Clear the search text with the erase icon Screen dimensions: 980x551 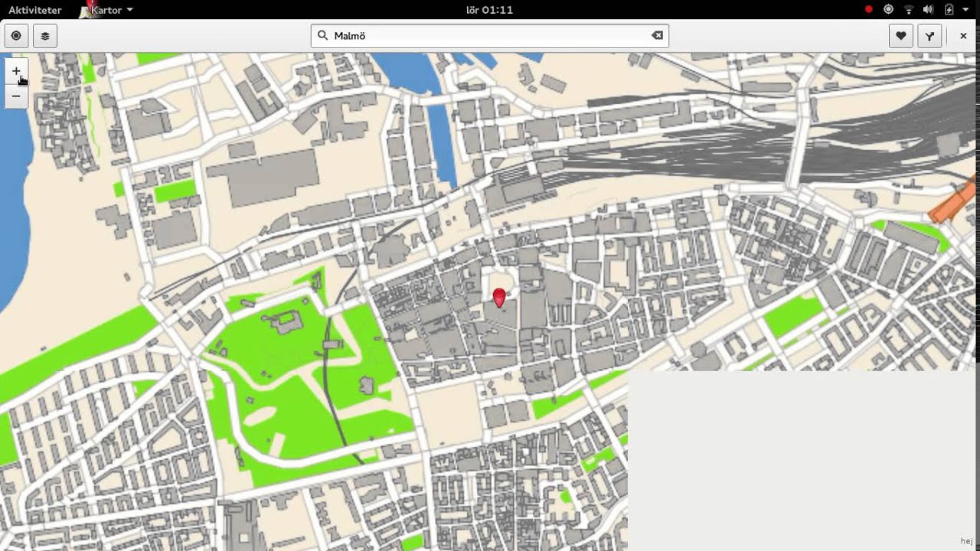coord(657,35)
